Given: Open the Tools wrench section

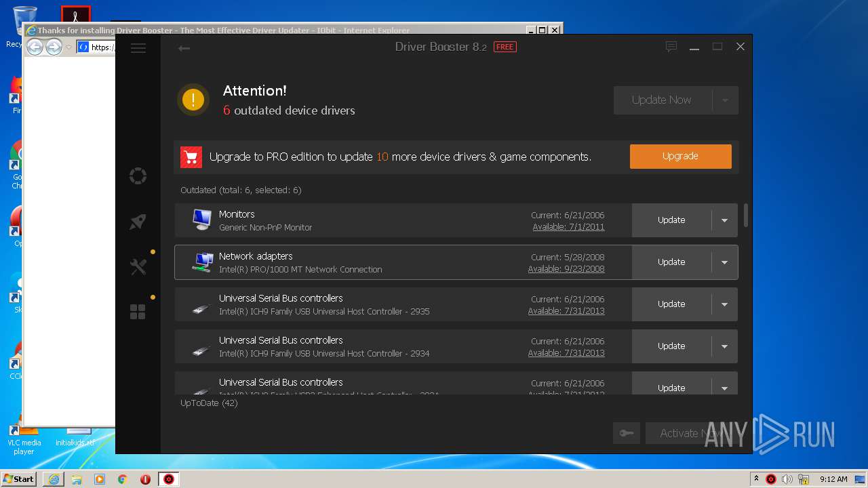Looking at the screenshot, I should (x=138, y=267).
